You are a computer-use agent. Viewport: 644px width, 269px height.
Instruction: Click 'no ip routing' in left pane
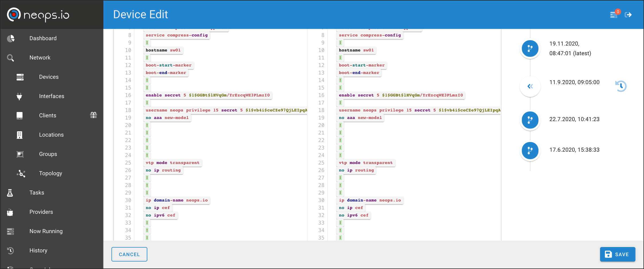coord(163,170)
